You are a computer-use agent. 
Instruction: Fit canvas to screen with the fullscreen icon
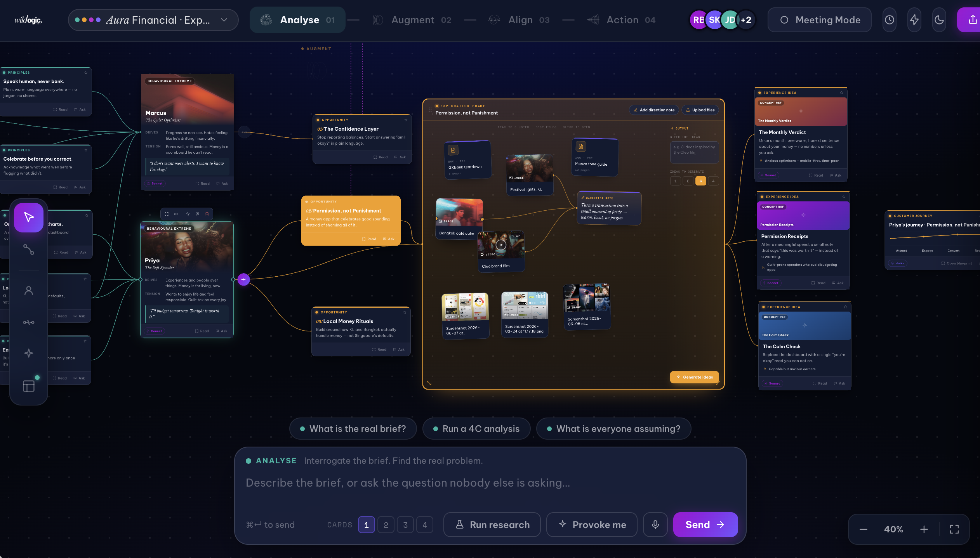tap(954, 529)
